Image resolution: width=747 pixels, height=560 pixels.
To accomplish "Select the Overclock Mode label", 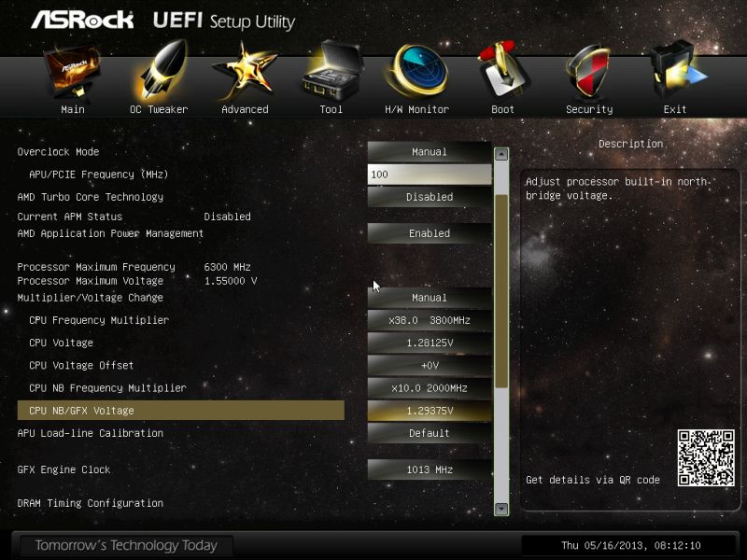I will point(58,152).
